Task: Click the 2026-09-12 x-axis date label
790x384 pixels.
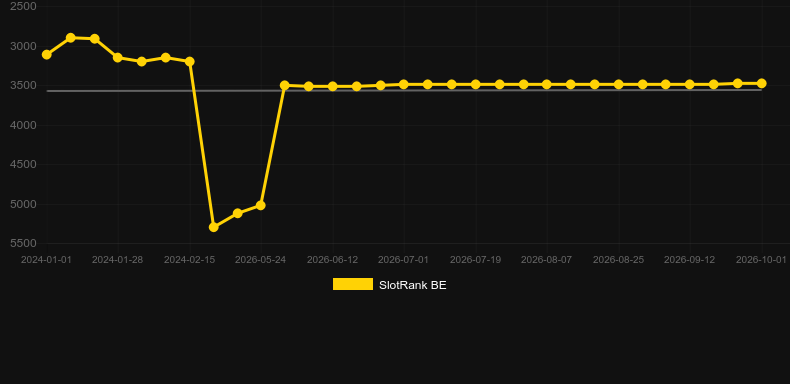Action: point(690,260)
